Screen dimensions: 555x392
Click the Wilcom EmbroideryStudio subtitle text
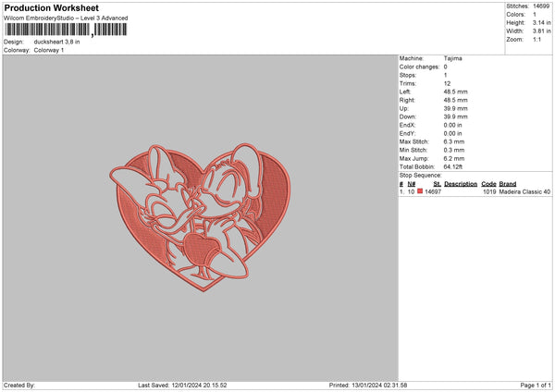click(x=66, y=18)
